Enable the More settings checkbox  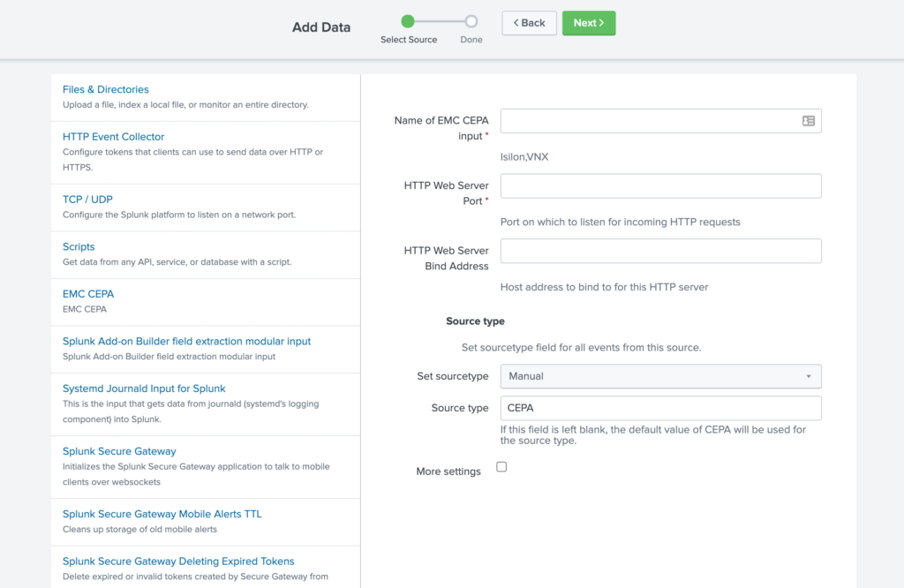501,467
